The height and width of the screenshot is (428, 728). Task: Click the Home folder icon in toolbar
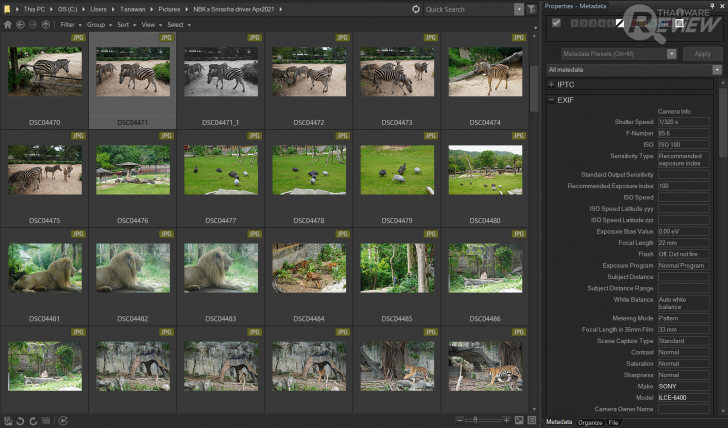(8, 24)
